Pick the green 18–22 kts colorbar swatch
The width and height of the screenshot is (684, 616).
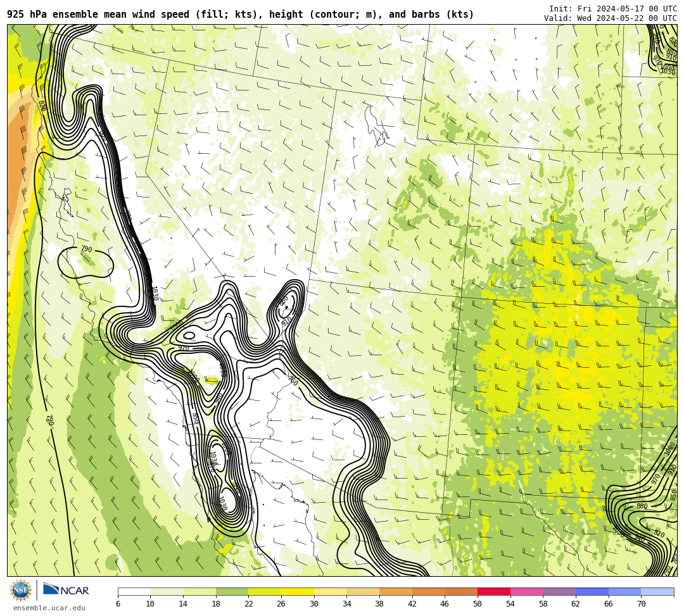(x=232, y=591)
